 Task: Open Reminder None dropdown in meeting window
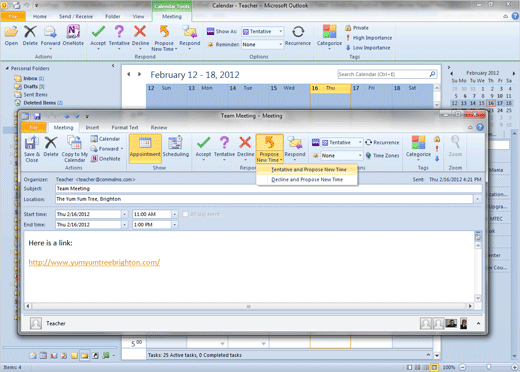pyautogui.click(x=341, y=156)
